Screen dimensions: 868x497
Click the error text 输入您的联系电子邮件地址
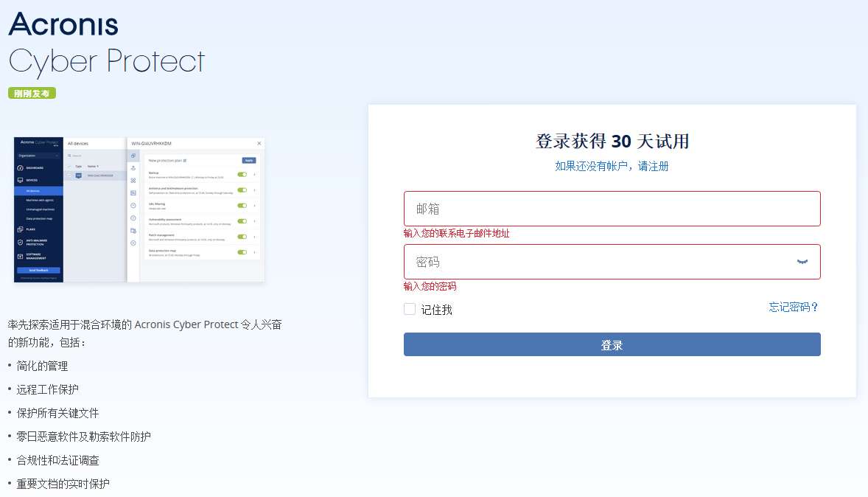(x=457, y=233)
